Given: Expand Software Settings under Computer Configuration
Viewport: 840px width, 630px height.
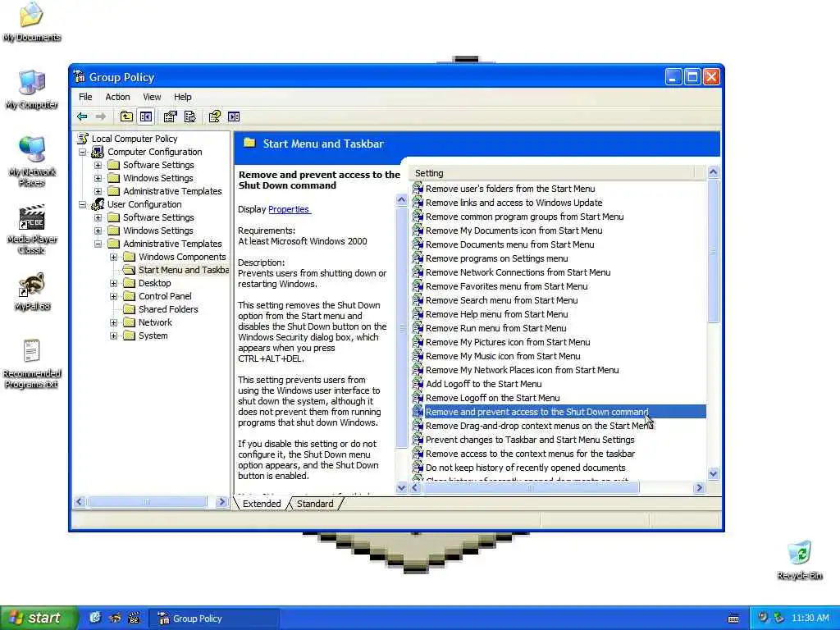Looking at the screenshot, I should pyautogui.click(x=98, y=165).
